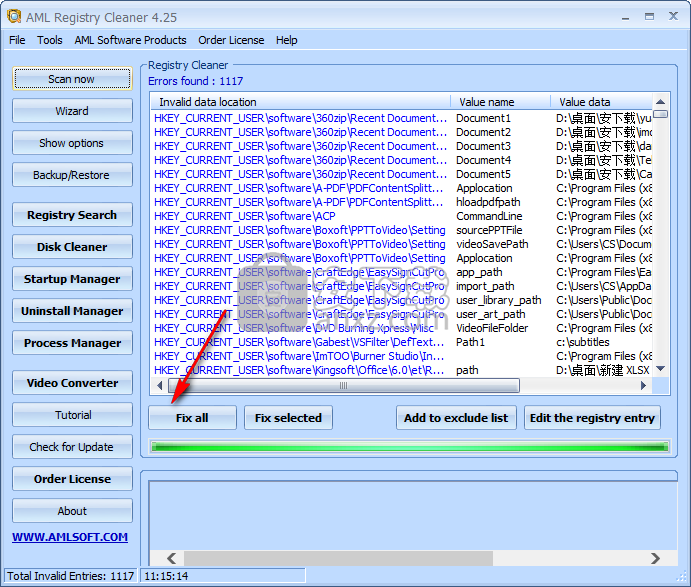
Task: Click the c:\subtitles value data cell
Action: [x=583, y=342]
